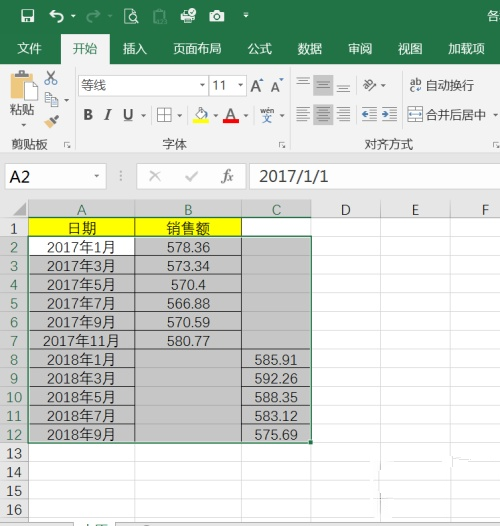Click cell containing 578.36

tap(188, 247)
